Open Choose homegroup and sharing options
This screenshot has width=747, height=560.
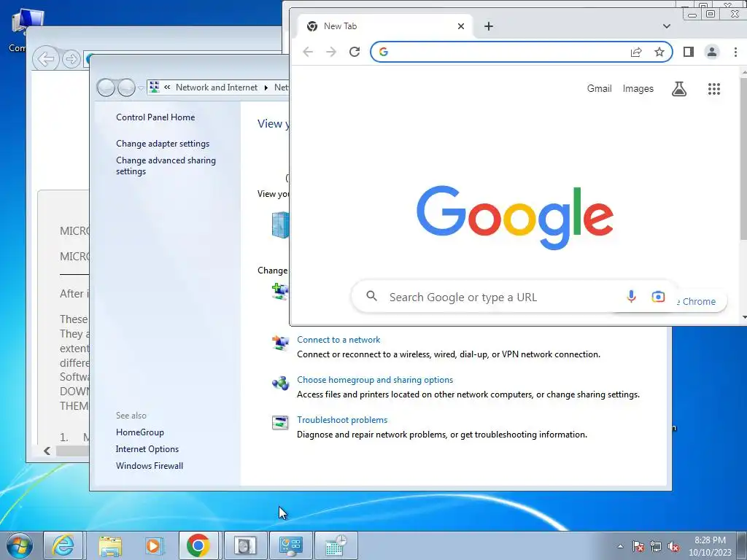(x=375, y=379)
